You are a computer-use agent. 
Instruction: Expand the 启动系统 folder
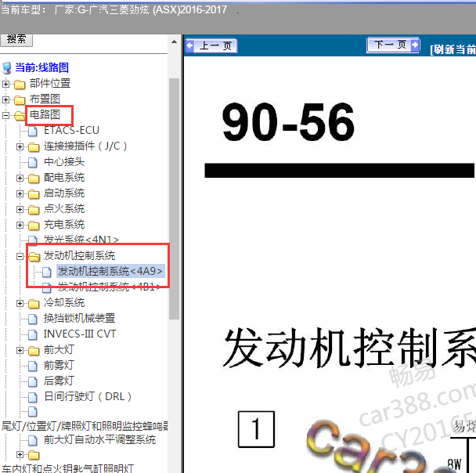tap(20, 193)
